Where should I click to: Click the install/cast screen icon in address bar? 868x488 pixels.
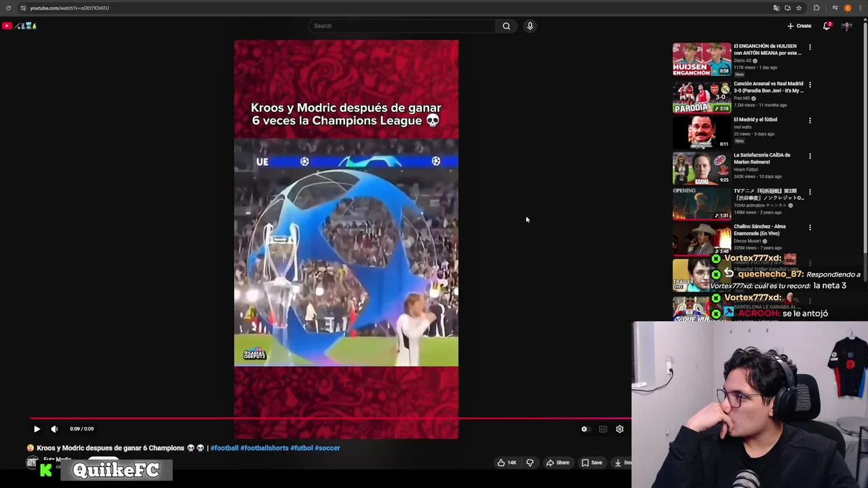[x=787, y=8]
